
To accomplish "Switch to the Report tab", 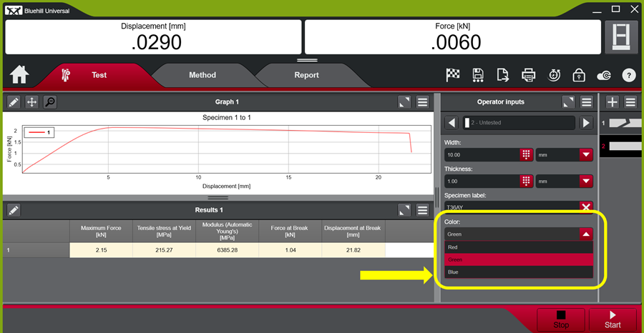I will [306, 75].
